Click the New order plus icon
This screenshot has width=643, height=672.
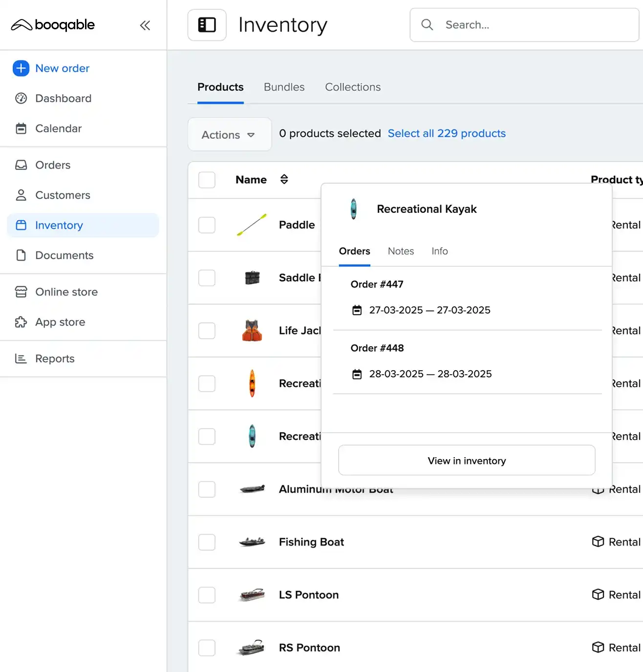tap(21, 68)
